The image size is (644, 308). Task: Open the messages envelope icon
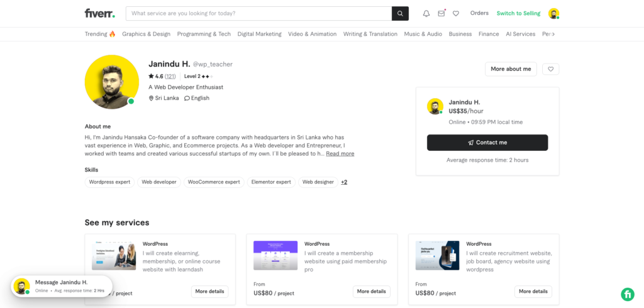tap(441, 13)
